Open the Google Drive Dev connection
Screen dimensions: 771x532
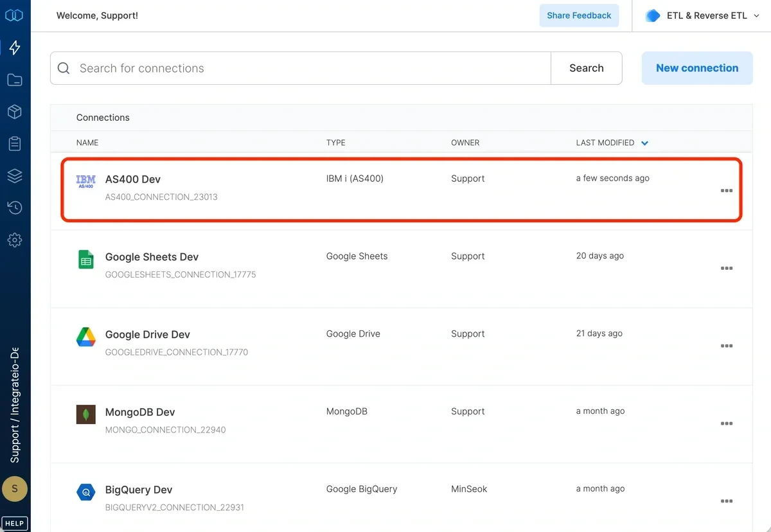pyautogui.click(x=148, y=335)
